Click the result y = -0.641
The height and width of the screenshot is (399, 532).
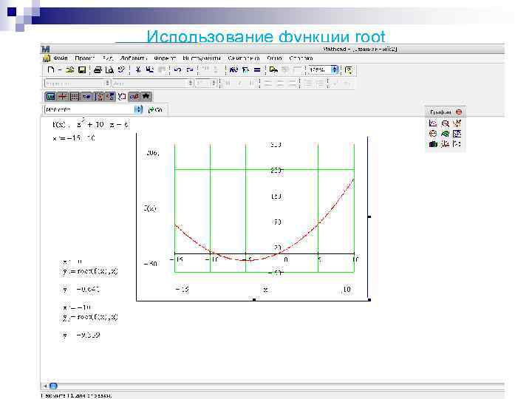coord(81,290)
